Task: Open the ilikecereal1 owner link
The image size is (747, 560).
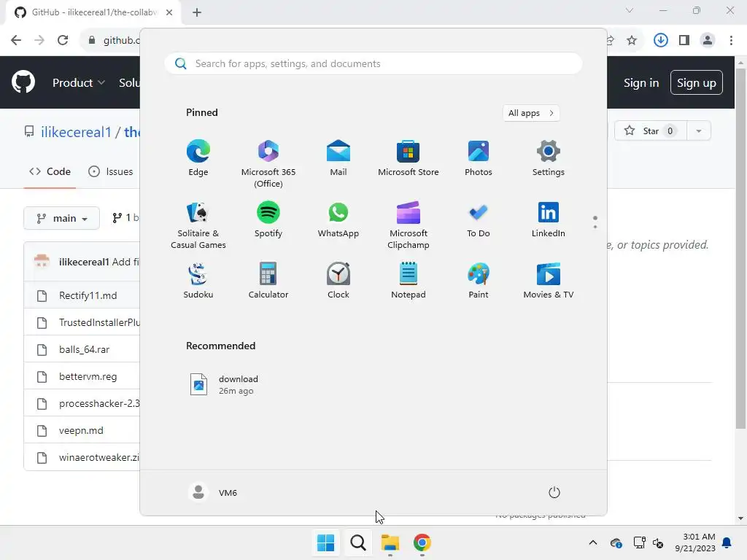Action: click(x=76, y=132)
